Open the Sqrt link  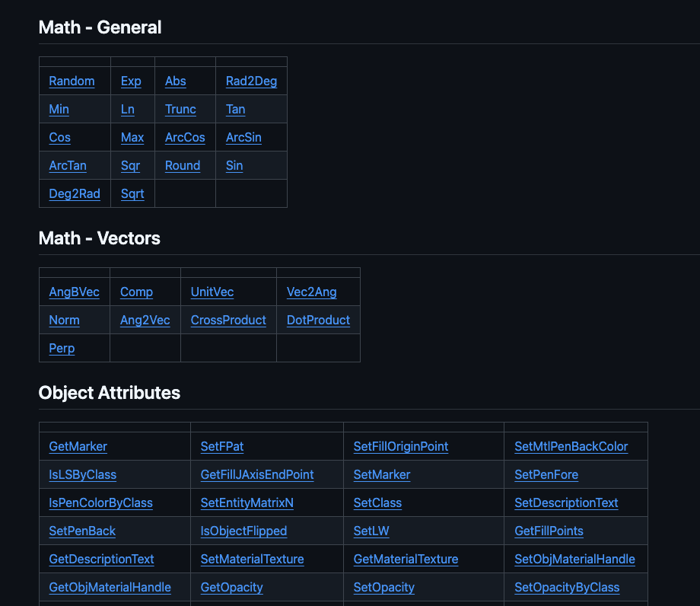[x=132, y=194]
